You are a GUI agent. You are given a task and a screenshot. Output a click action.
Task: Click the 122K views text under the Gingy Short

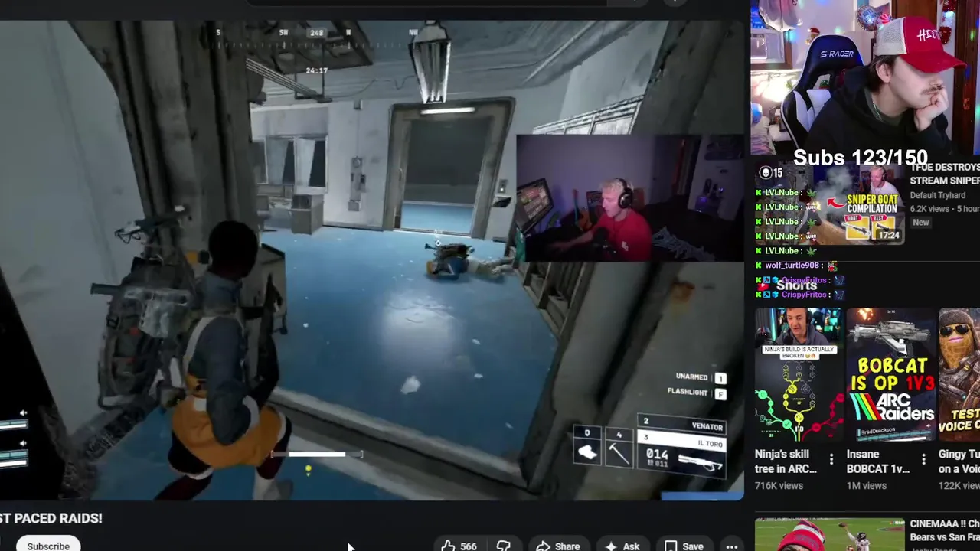[959, 485]
